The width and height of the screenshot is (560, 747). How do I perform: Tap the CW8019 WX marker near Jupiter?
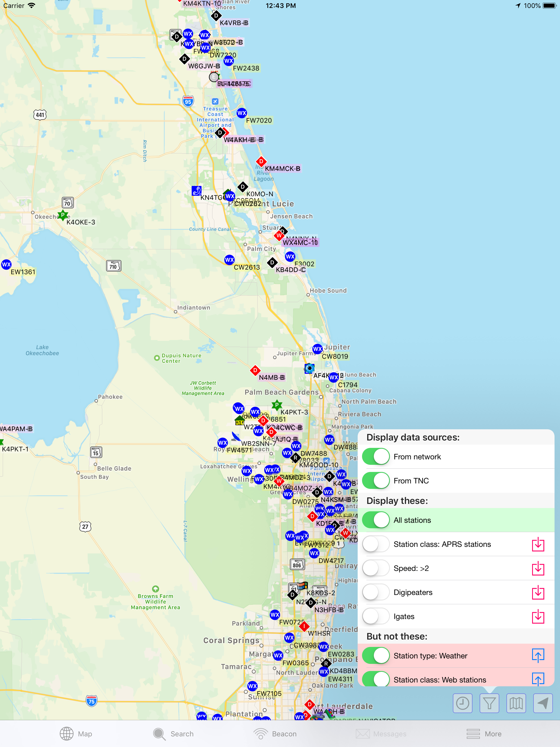(317, 349)
